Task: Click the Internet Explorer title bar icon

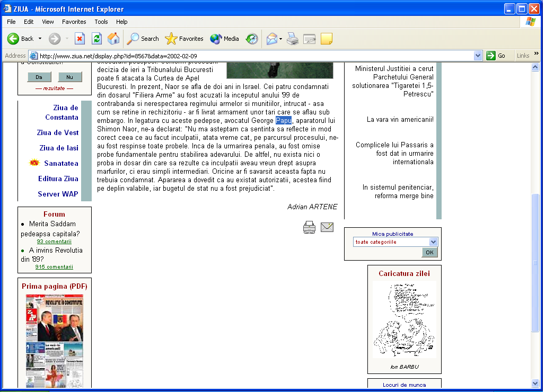Action: [7, 8]
